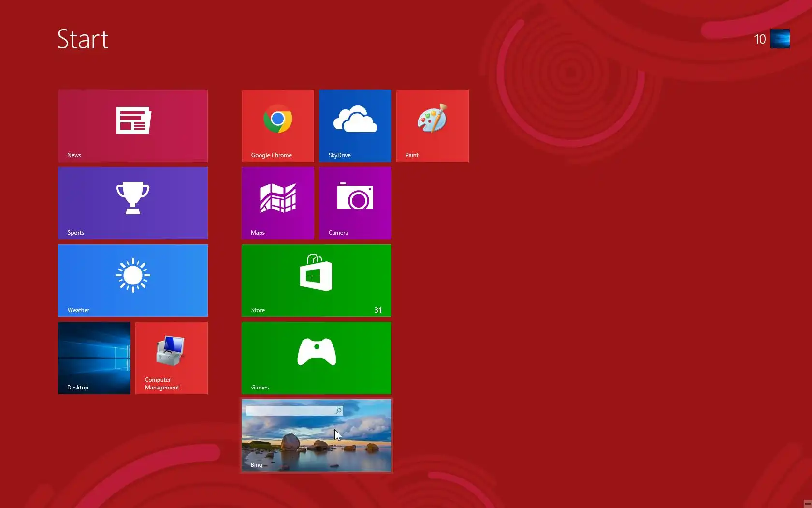This screenshot has height=508, width=812.
Task: Click the user account picture for 10
Action: click(x=780, y=39)
